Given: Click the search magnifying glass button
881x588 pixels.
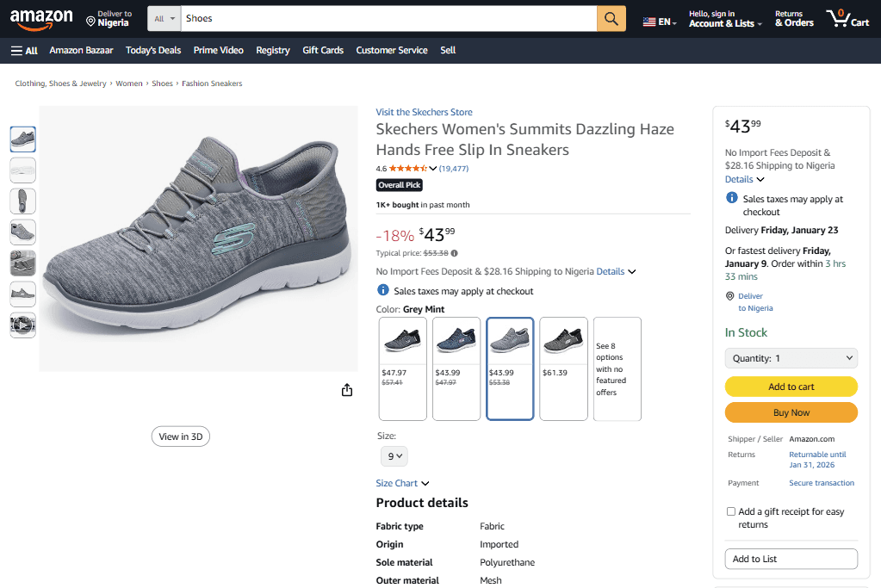Looking at the screenshot, I should 611,19.
